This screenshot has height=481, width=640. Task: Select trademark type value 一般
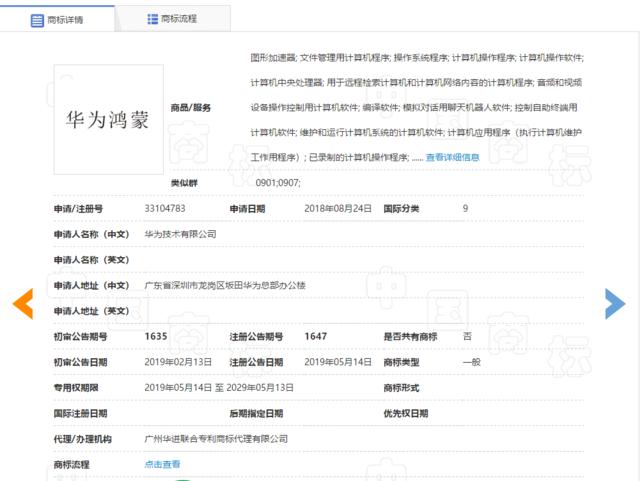[x=471, y=362]
